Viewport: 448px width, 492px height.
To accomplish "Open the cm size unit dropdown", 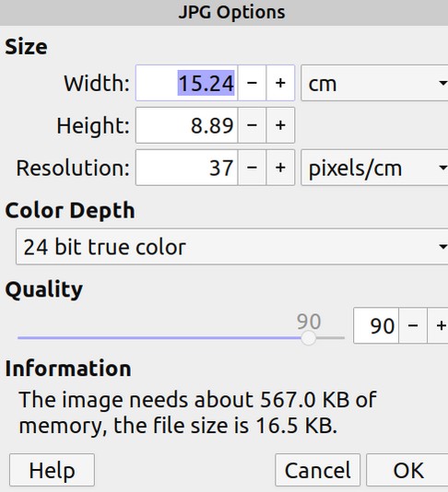I will pyautogui.click(x=374, y=83).
